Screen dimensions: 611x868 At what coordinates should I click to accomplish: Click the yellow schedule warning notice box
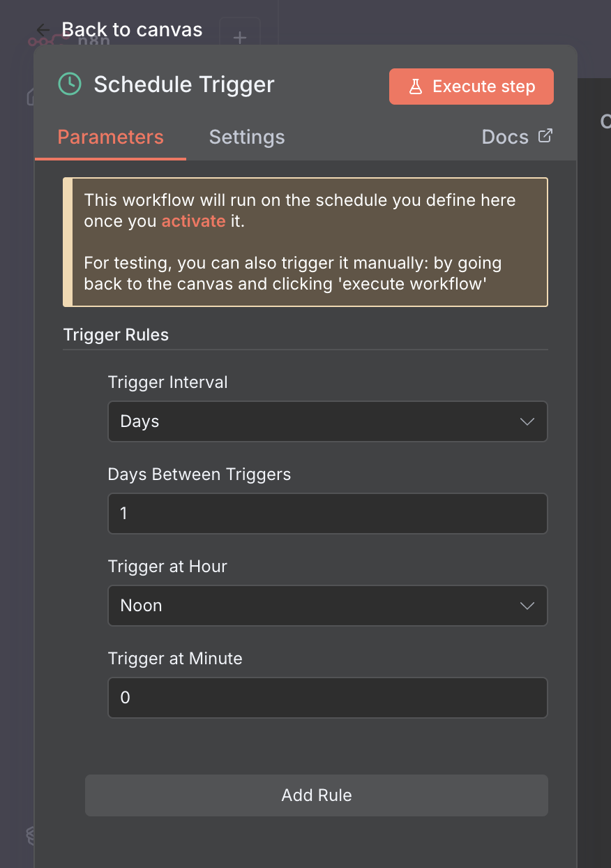pyautogui.click(x=305, y=241)
